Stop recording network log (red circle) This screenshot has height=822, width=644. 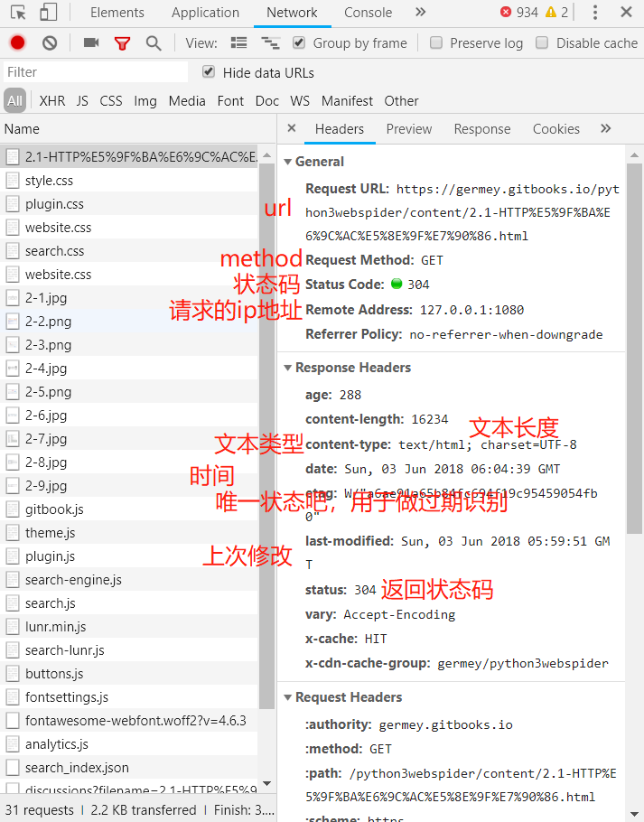17,43
